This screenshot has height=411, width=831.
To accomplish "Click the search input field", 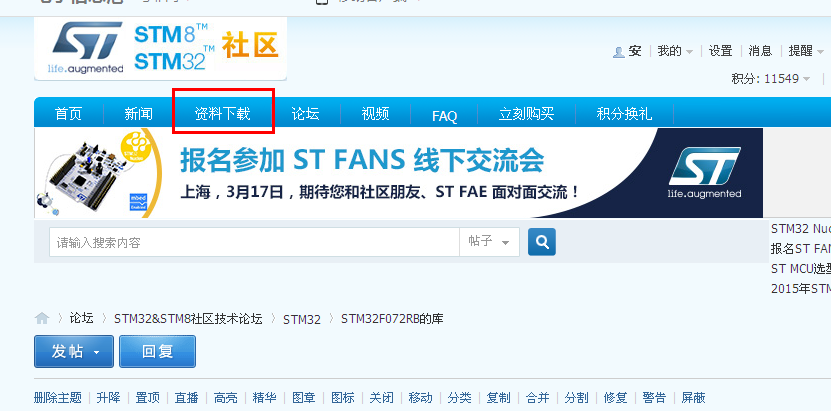I will (x=254, y=242).
